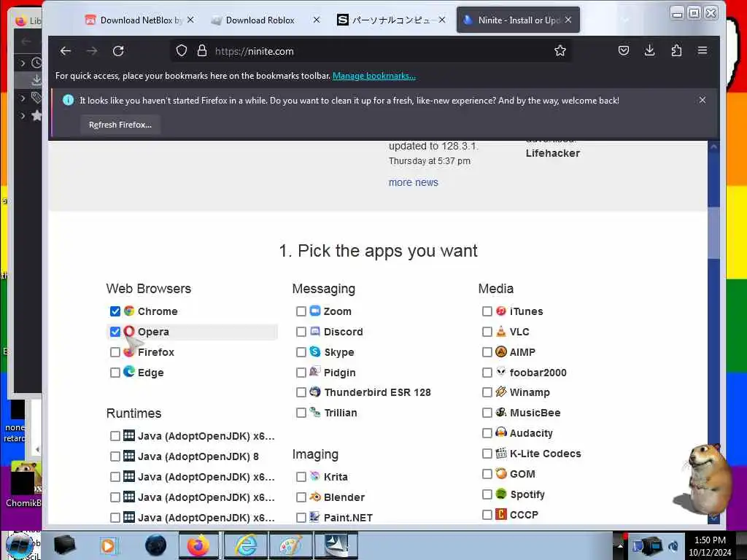The height and width of the screenshot is (560, 747).
Task: Open the list all tabs dropdown
Action: click(625, 20)
